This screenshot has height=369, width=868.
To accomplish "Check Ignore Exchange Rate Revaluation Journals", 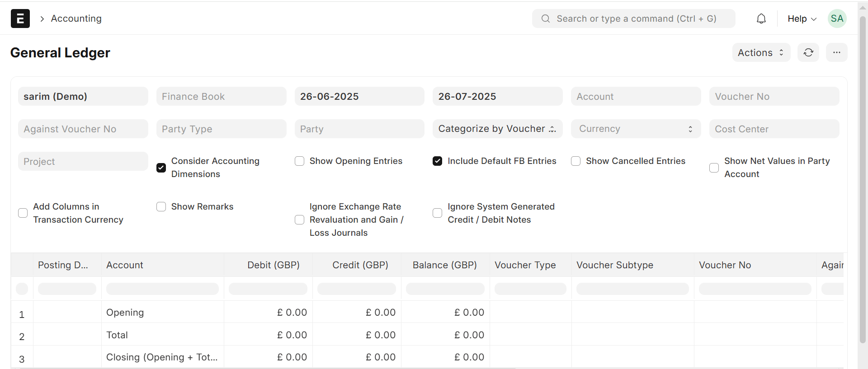I will point(299,220).
